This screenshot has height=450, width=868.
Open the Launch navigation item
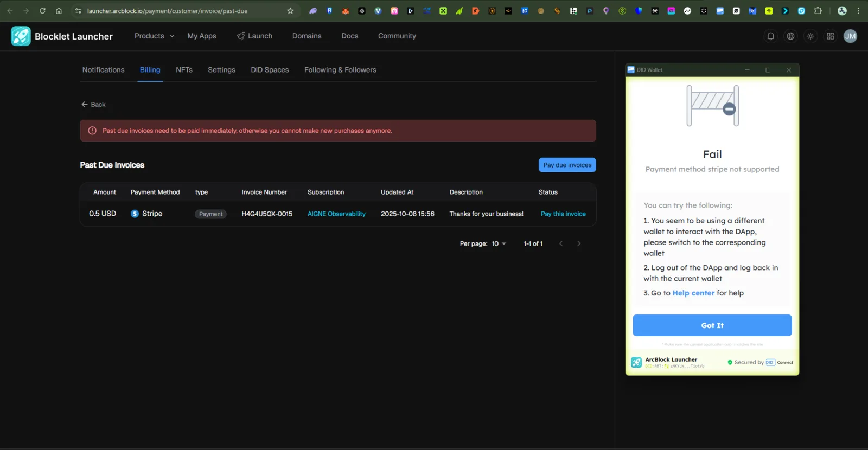coord(254,36)
